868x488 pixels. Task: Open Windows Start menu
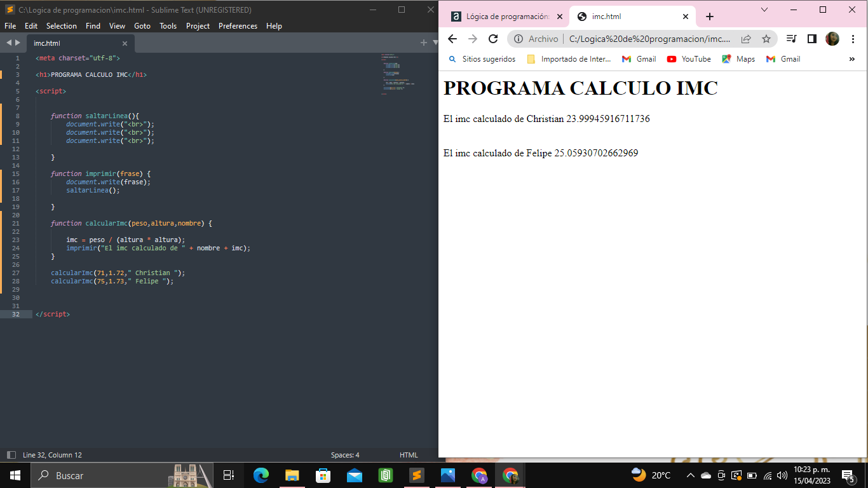click(x=15, y=475)
